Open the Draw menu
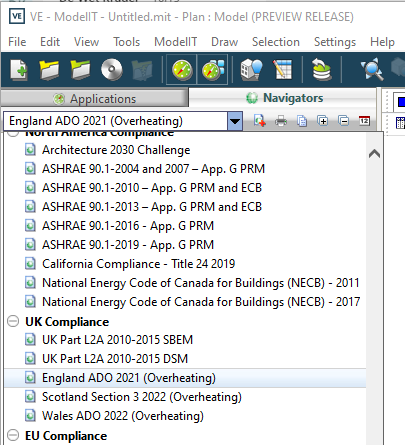The width and height of the screenshot is (405, 445). click(225, 42)
